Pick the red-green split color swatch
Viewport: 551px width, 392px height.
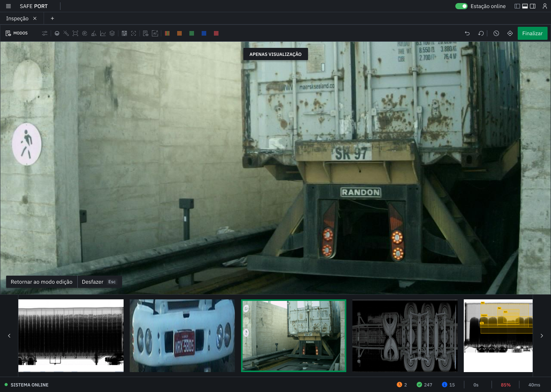(167, 33)
